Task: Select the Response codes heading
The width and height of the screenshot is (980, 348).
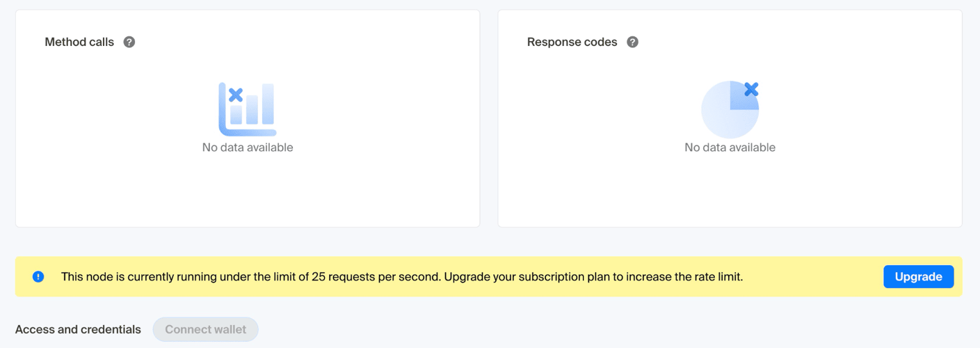Action: (572, 42)
